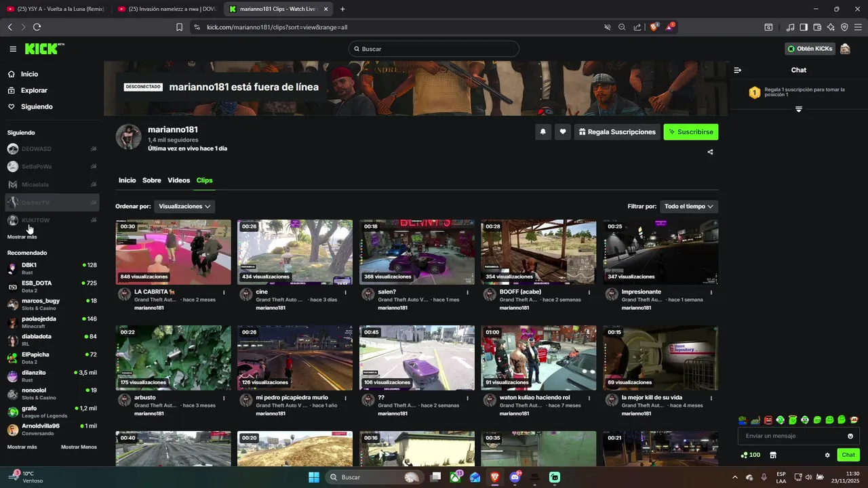868x488 pixels.
Task: Share the marianno181 channel
Action: pyautogui.click(x=710, y=152)
